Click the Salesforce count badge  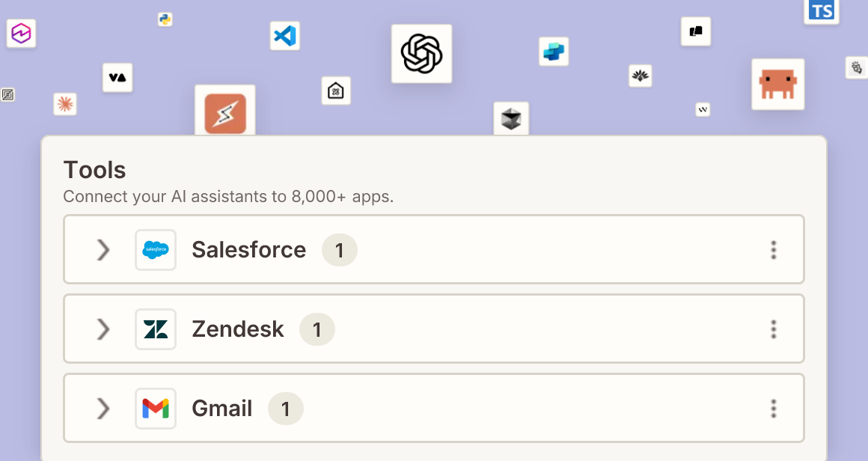(339, 250)
